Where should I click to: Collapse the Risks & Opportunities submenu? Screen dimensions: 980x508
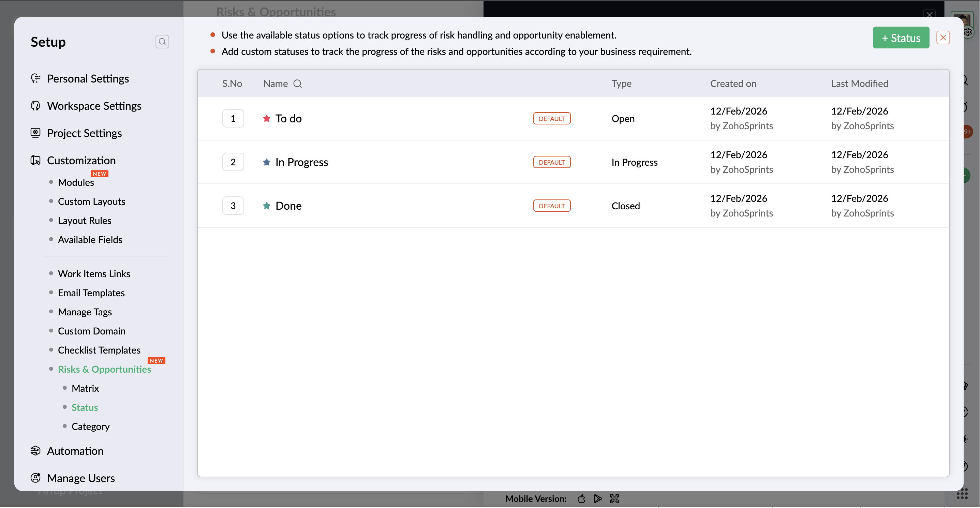104,369
